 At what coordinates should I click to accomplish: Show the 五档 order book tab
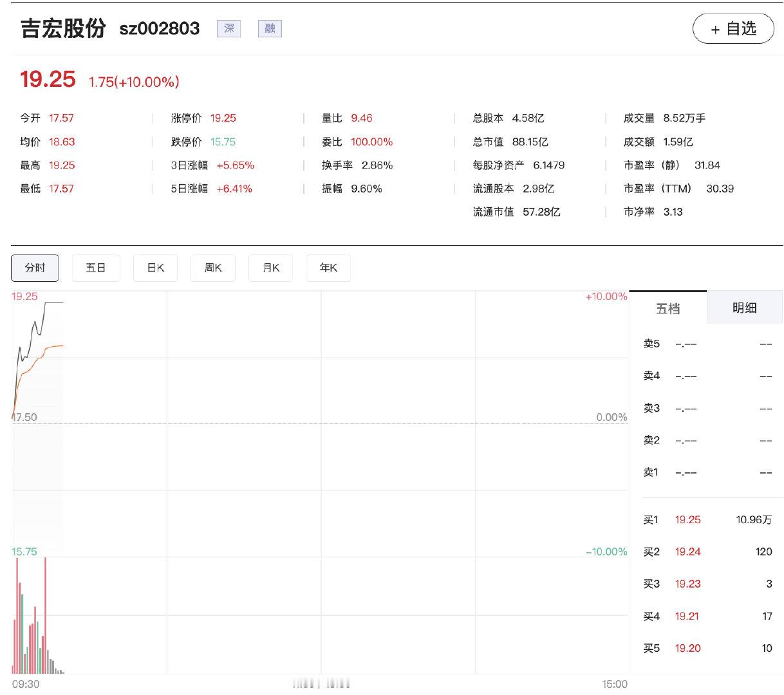pos(667,308)
